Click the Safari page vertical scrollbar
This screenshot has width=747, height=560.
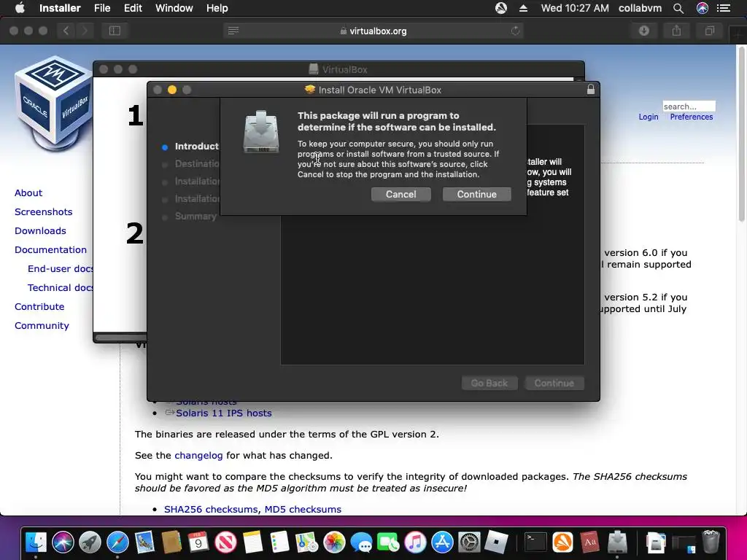click(x=741, y=133)
